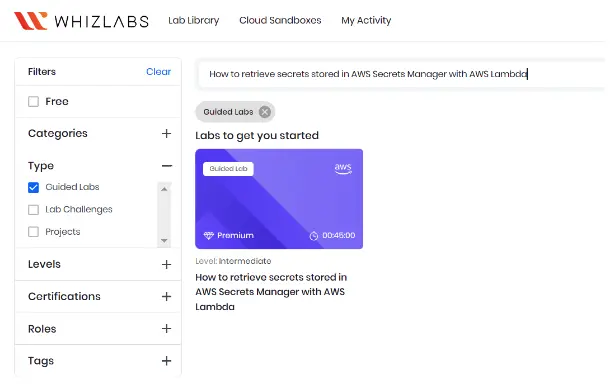Click scroll down arrow in Type list
The image size is (614, 390).
coord(164,240)
